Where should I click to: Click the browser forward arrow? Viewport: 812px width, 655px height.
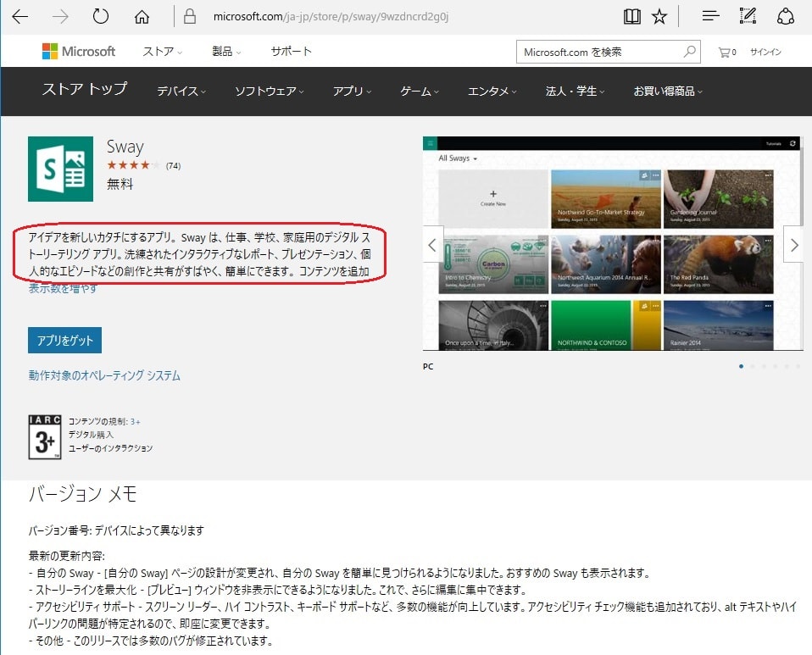(60, 17)
